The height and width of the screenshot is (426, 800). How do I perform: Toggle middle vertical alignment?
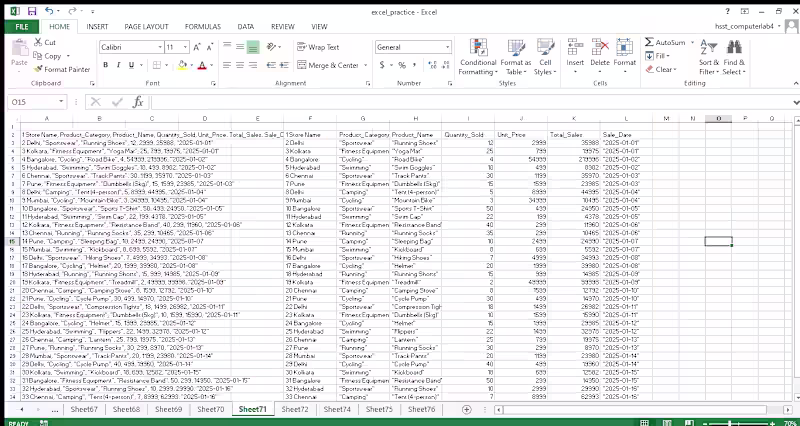(240, 47)
